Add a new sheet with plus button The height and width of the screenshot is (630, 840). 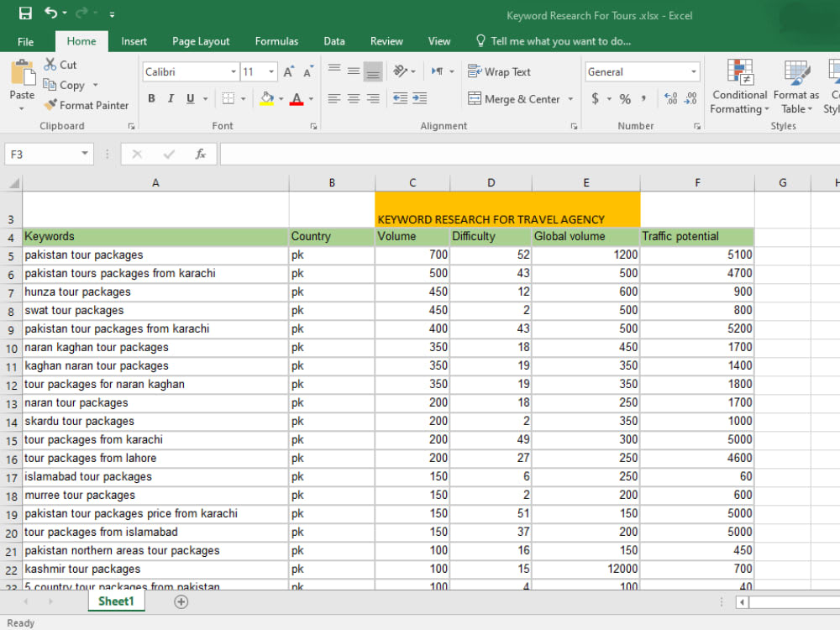[181, 601]
